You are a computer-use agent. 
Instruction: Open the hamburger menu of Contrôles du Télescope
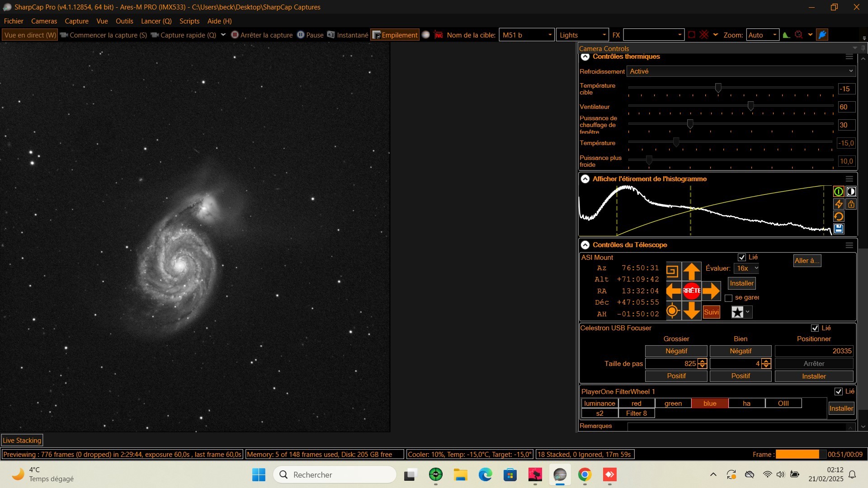[849, 245]
